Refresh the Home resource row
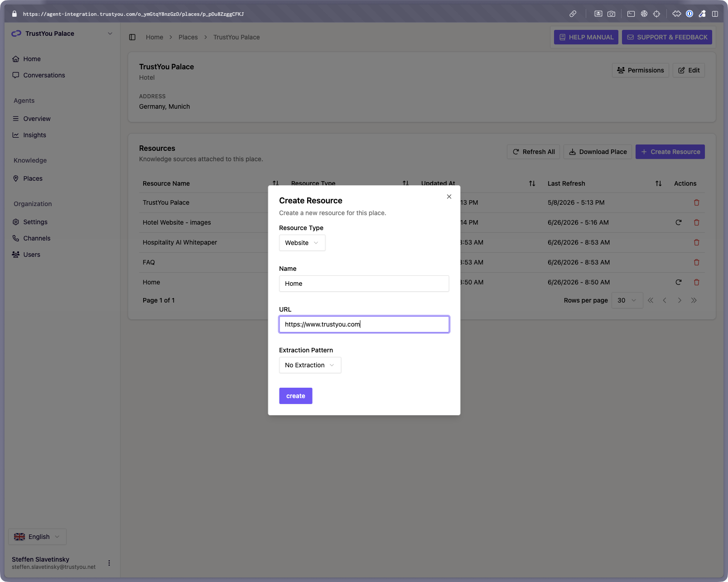Image resolution: width=728 pixels, height=582 pixels. [x=679, y=282]
